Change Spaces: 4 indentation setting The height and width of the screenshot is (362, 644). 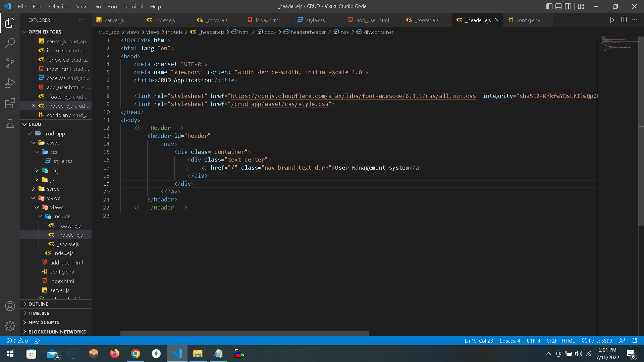(x=509, y=341)
